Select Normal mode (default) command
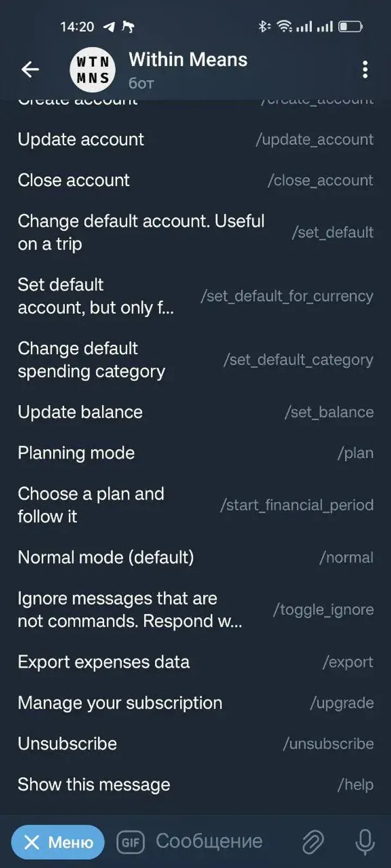Image resolution: width=391 pixels, height=868 pixels. click(195, 557)
